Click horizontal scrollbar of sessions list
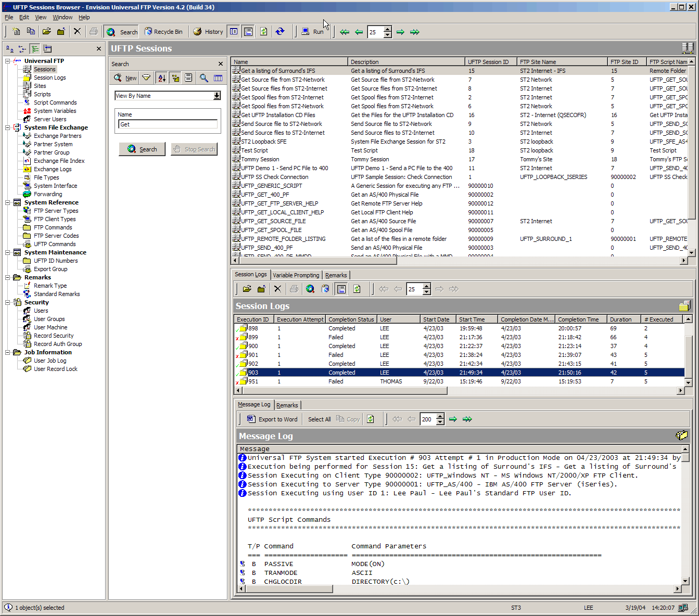699x616 pixels. coord(317,261)
